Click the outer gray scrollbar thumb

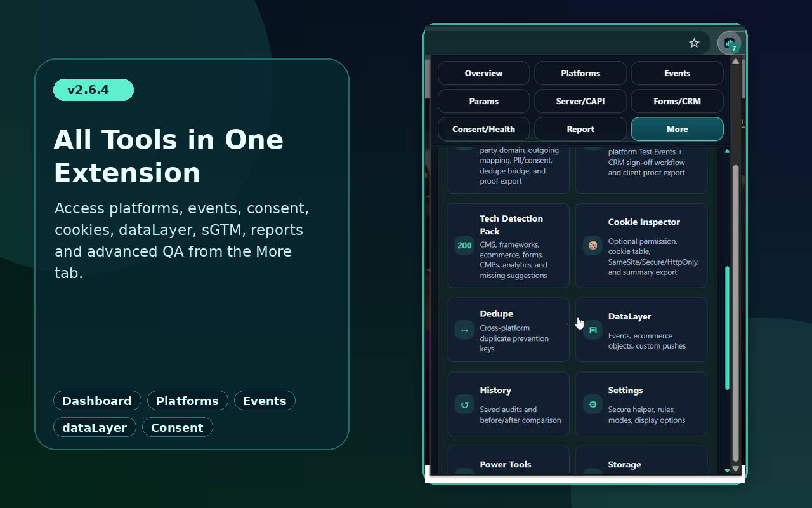(x=735, y=313)
